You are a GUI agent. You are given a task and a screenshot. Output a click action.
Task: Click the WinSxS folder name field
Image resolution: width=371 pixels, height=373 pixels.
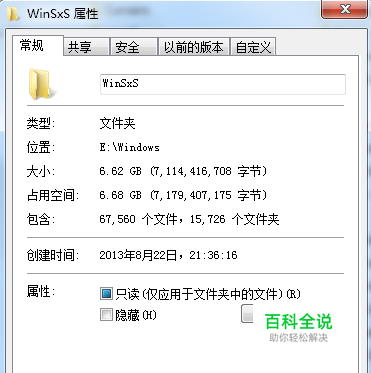pos(223,84)
